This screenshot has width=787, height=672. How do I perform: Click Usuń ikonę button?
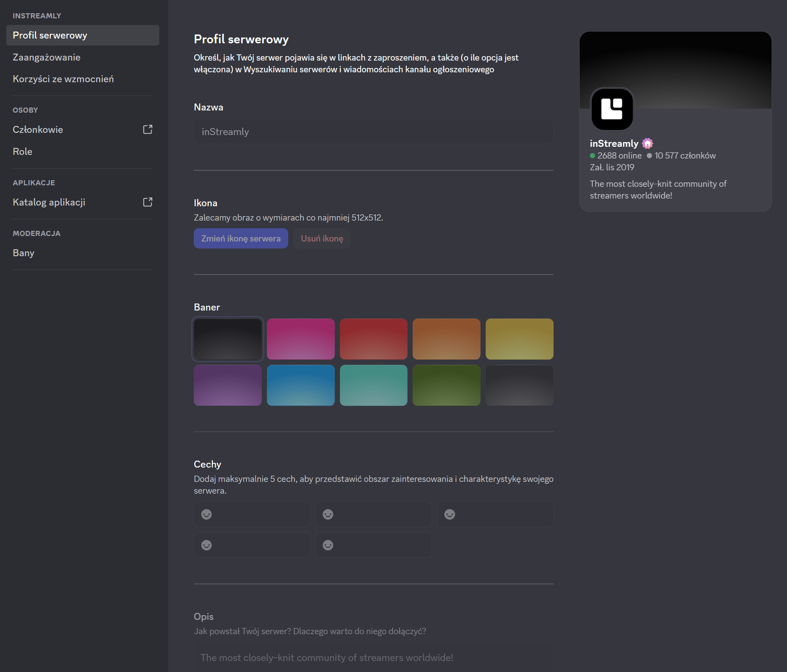click(x=322, y=239)
